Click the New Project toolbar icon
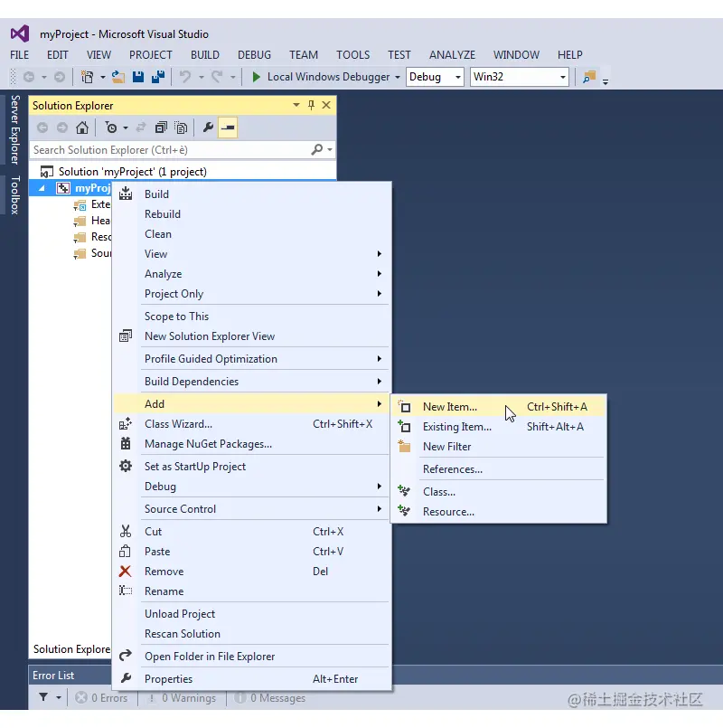723x728 pixels. pyautogui.click(x=88, y=77)
